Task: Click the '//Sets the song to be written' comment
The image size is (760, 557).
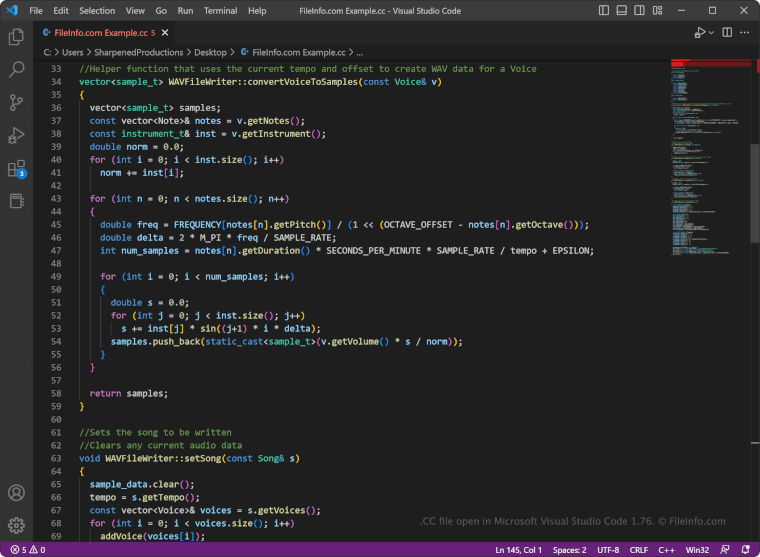Action: [155, 432]
